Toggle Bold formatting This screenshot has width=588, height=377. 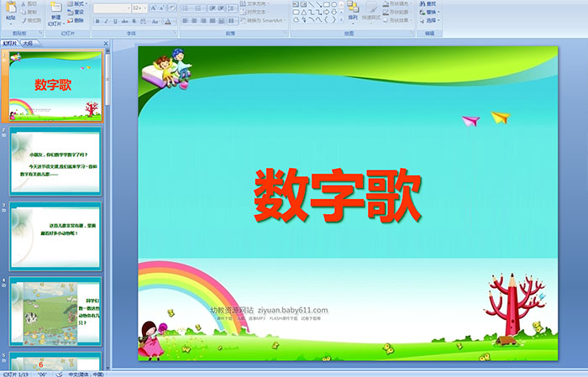[97, 21]
